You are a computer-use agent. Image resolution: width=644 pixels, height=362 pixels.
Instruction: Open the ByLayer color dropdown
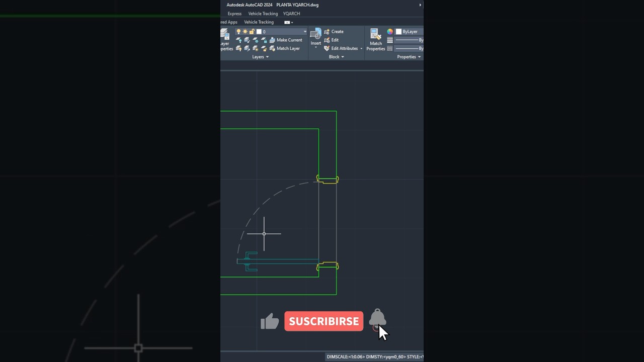410,32
